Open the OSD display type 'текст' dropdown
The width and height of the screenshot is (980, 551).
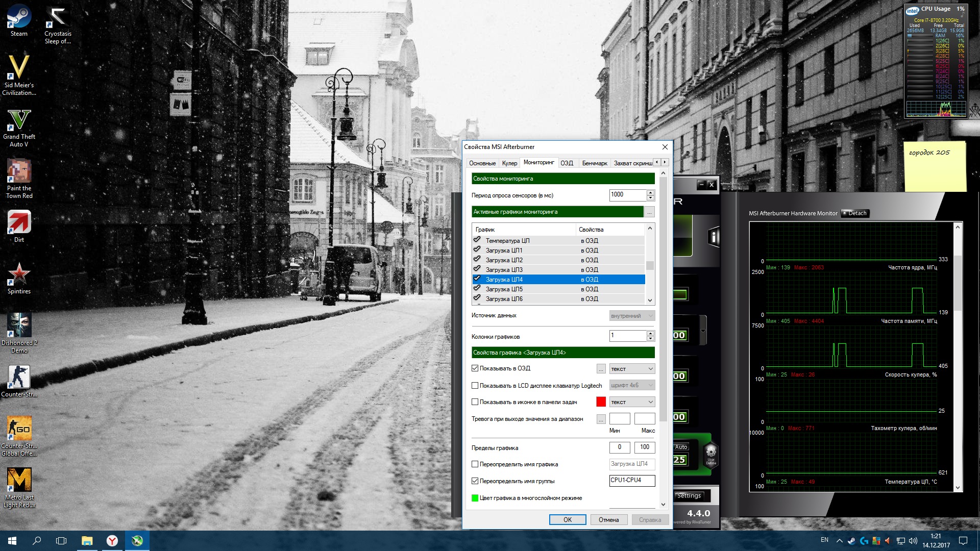(632, 369)
